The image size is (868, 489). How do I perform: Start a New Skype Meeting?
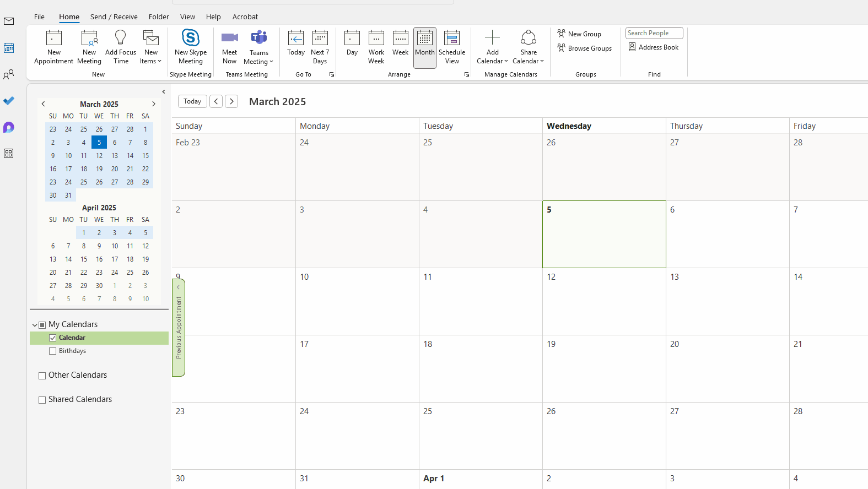click(x=191, y=47)
